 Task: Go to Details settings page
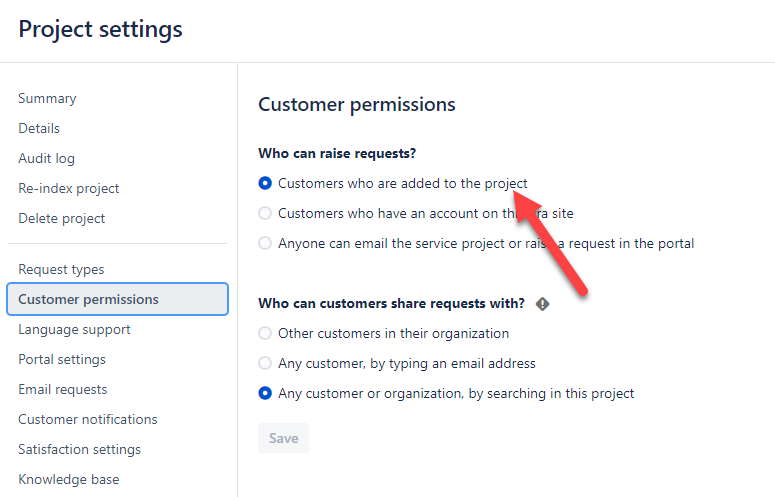pos(39,128)
